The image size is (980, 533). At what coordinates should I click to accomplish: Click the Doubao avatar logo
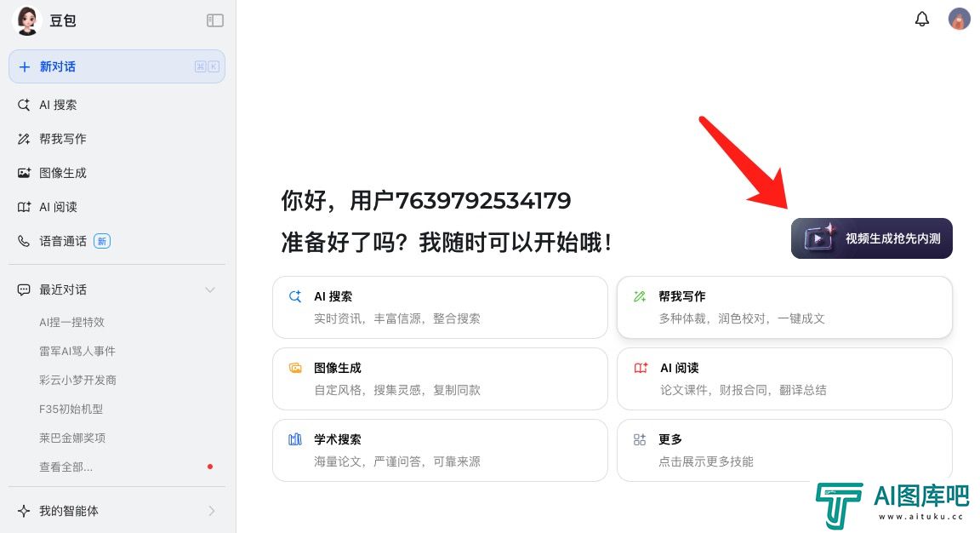tap(27, 20)
